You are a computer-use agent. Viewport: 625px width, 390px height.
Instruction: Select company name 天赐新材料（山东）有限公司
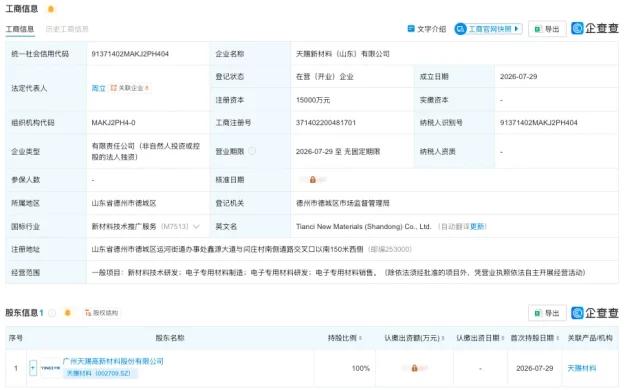(x=342, y=53)
